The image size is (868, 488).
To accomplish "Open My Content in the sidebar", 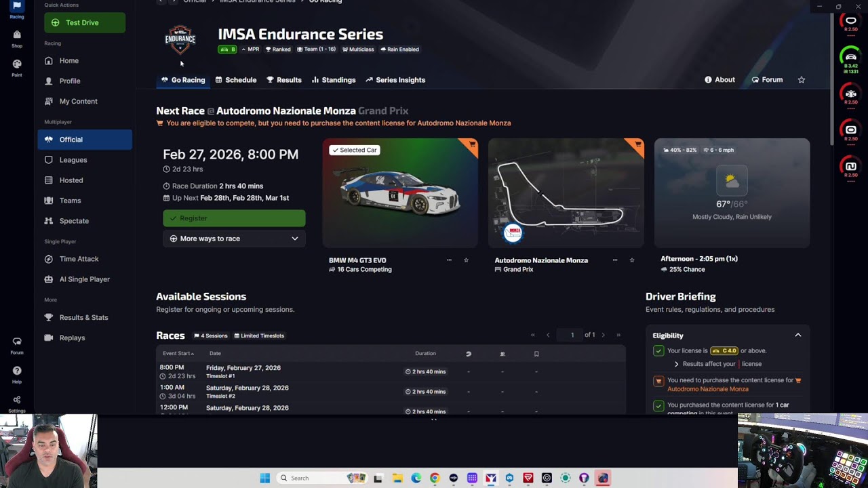I will coord(85,101).
